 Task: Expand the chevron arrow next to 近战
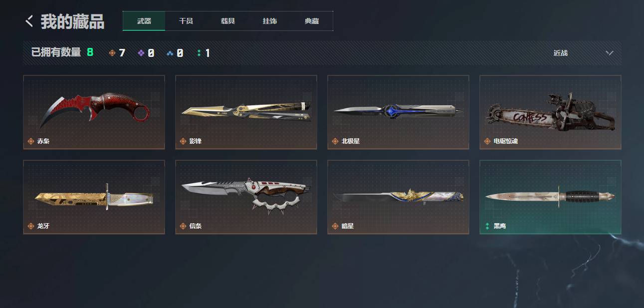point(609,53)
